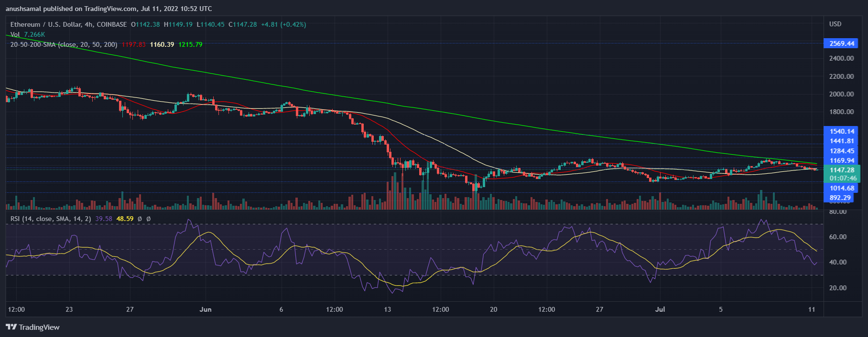Screen dimensions: 868x337
Task: Click the 2000.00 price axis label
Action: click(x=842, y=94)
